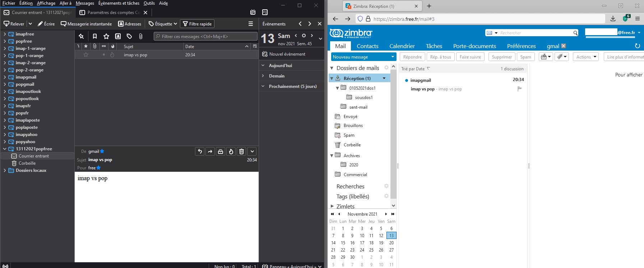The width and height of the screenshot is (644, 268).
Task: Open the Outils menu
Action: coord(149,3)
